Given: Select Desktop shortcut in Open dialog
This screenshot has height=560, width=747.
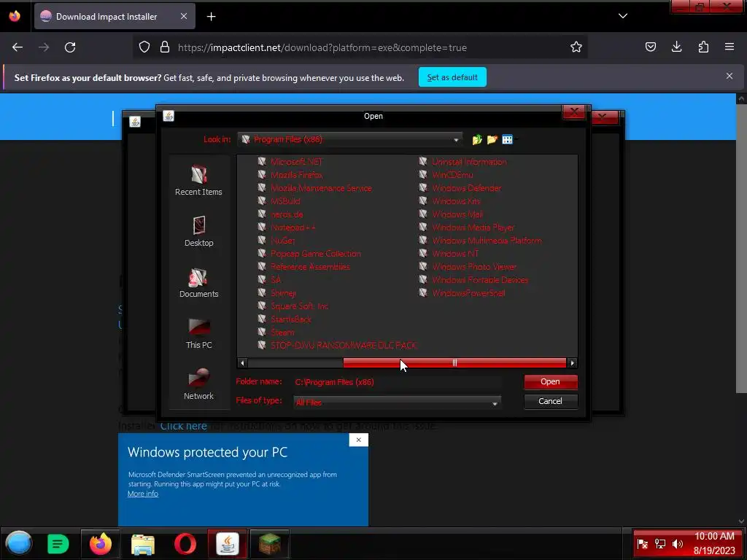Looking at the screenshot, I should coord(198,231).
